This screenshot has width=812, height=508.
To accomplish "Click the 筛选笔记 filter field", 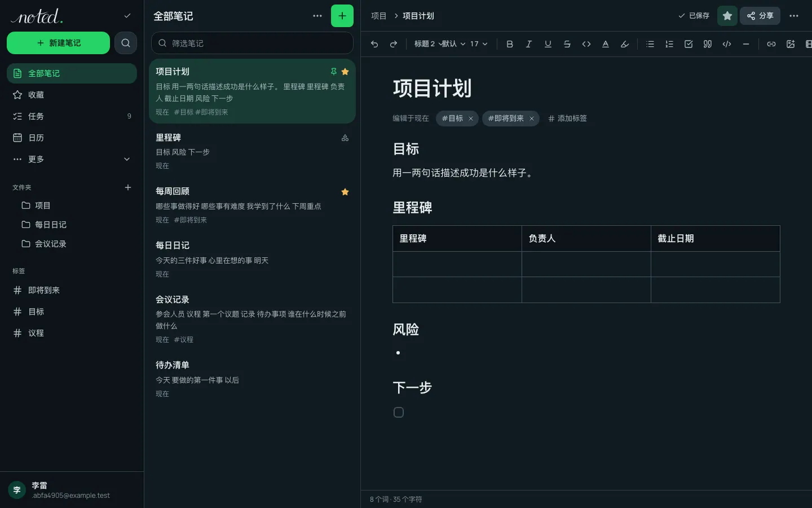I will tap(252, 43).
